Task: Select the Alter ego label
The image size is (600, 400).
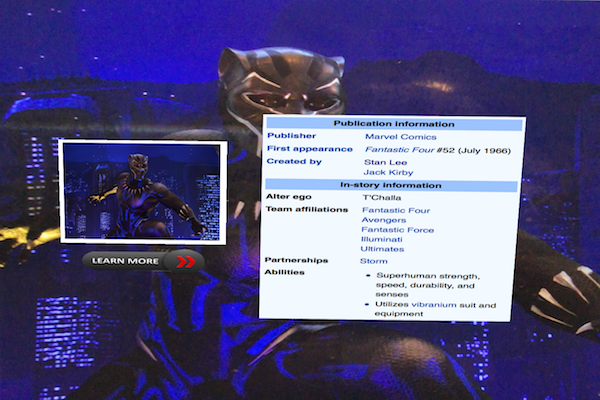Action: (289, 197)
